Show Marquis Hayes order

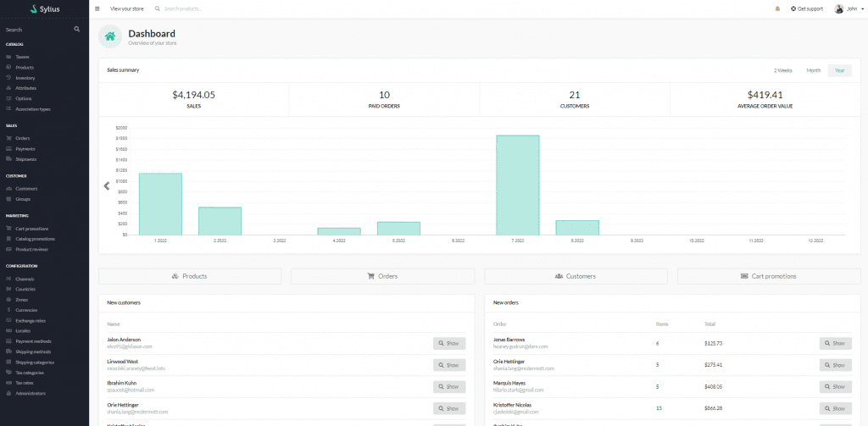[x=835, y=387]
